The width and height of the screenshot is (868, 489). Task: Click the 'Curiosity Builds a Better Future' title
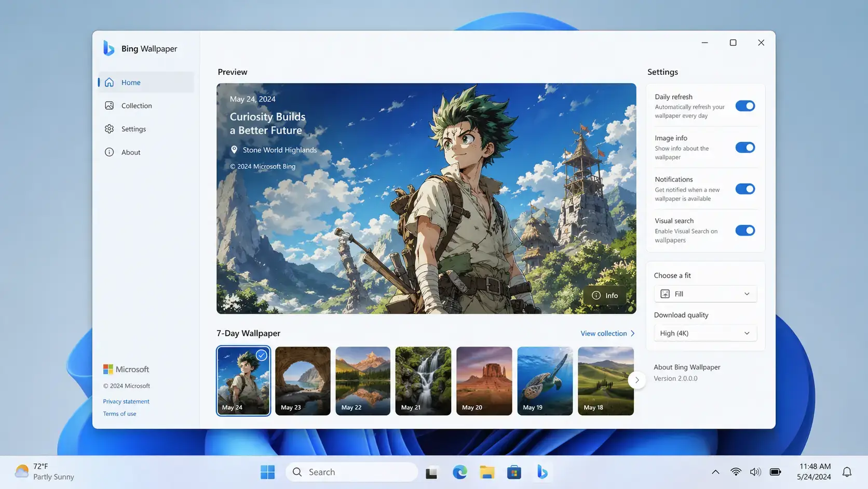coord(267,124)
